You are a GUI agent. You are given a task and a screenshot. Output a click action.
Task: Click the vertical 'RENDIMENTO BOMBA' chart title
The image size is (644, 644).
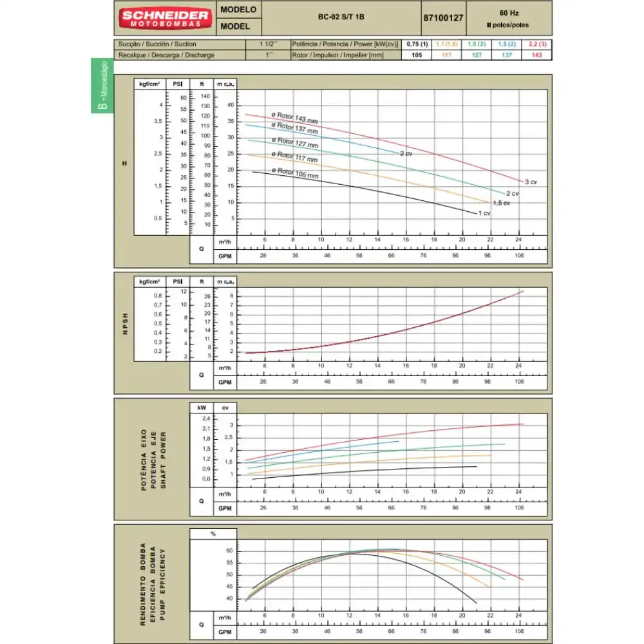tap(142, 585)
